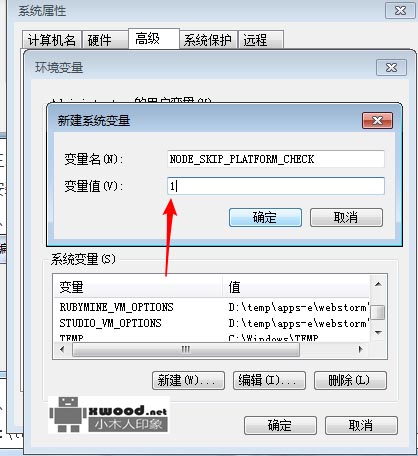Switch to the 计算机名 tab

pyautogui.click(x=52, y=40)
